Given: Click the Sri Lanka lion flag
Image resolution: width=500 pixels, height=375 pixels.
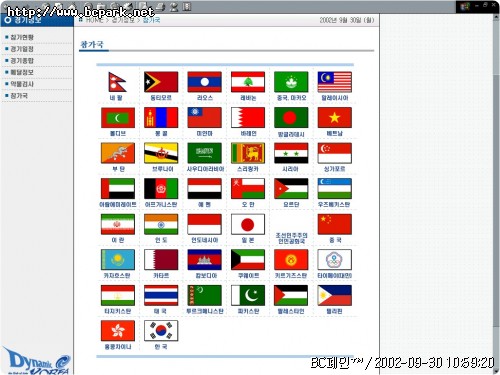Looking at the screenshot, I should pos(248,153).
